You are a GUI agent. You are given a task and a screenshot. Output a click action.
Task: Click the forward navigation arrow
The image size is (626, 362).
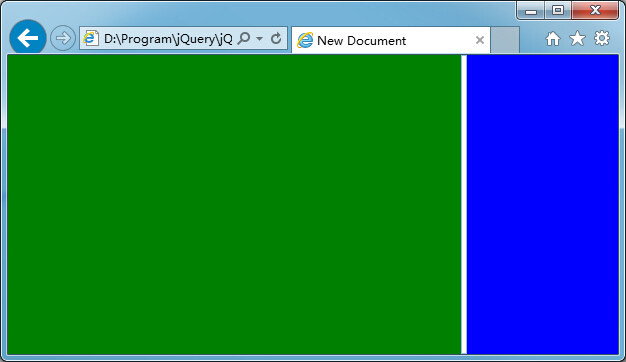(63, 38)
